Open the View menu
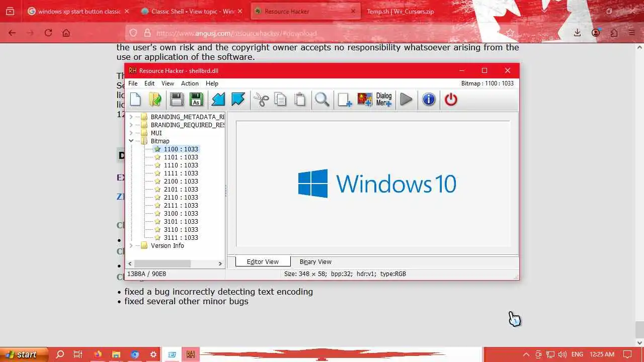This screenshot has width=644, height=362. click(168, 83)
